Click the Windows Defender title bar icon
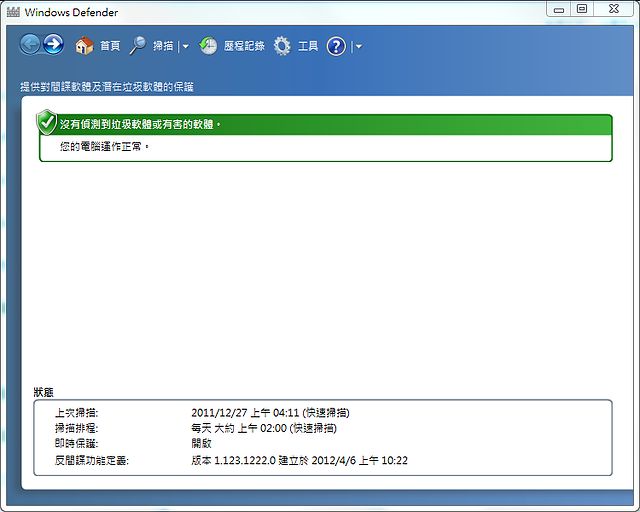 click(x=13, y=12)
